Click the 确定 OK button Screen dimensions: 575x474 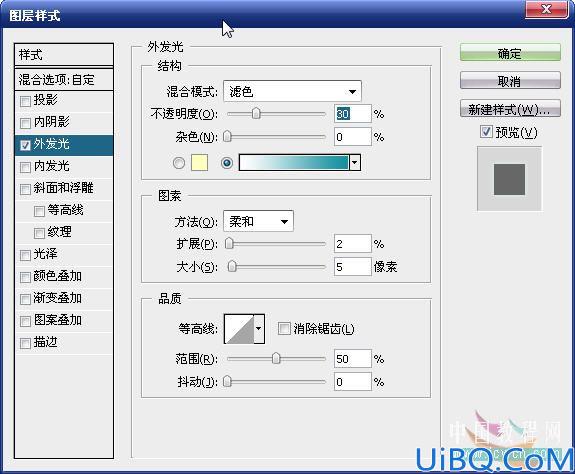click(x=510, y=53)
